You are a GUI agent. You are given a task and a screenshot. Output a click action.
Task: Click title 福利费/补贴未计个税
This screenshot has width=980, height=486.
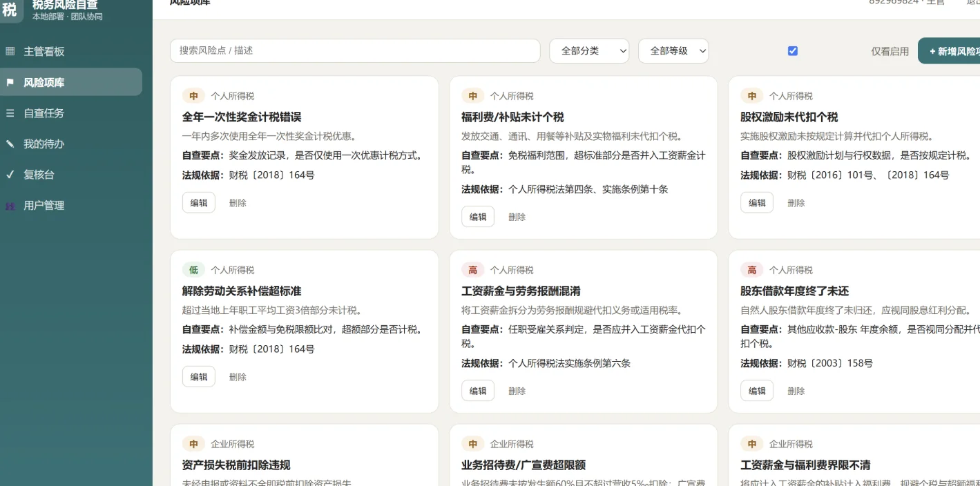point(512,117)
